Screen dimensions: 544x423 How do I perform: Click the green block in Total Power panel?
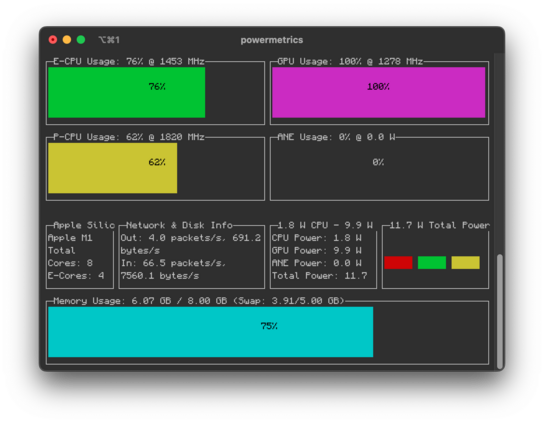click(432, 263)
